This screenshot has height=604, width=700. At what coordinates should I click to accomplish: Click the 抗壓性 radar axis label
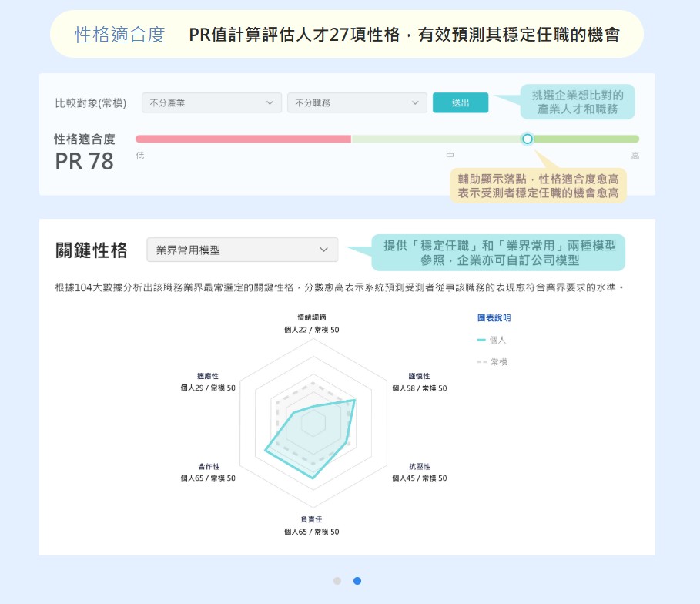click(420, 466)
